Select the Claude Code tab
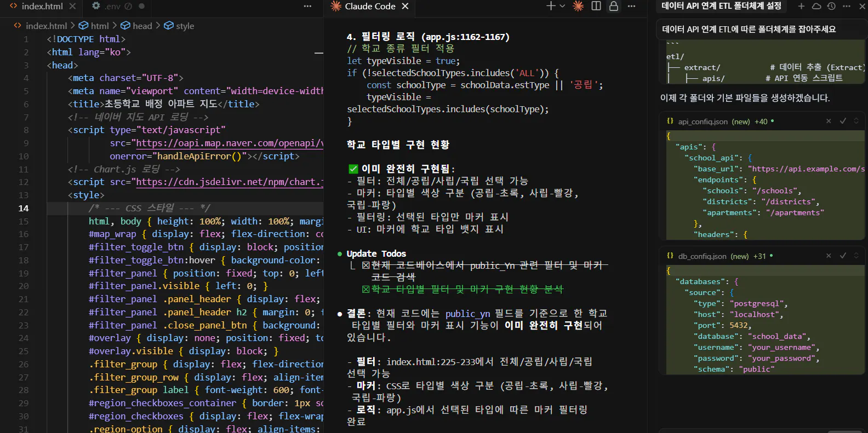Viewport: 868px width, 433px height. [x=370, y=6]
